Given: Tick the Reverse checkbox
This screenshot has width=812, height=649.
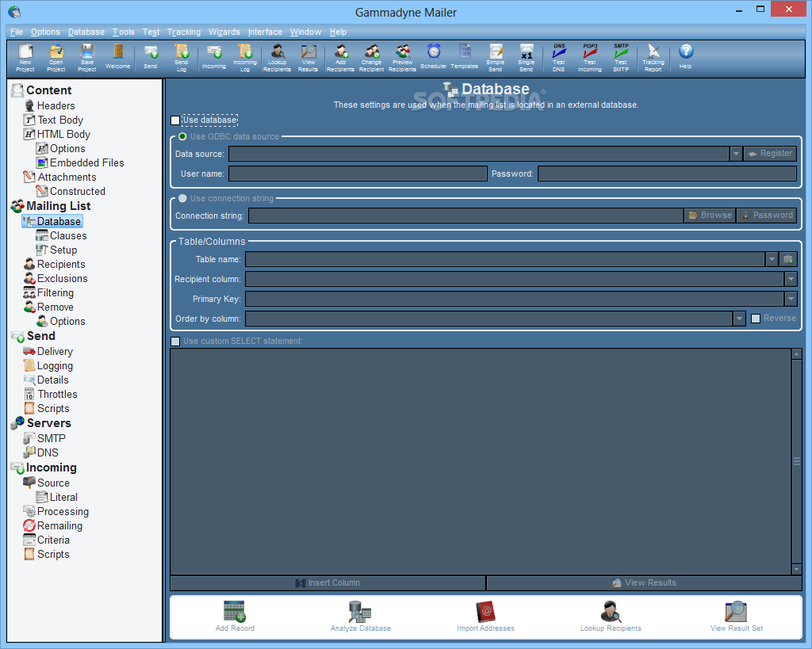Looking at the screenshot, I should pyautogui.click(x=756, y=319).
